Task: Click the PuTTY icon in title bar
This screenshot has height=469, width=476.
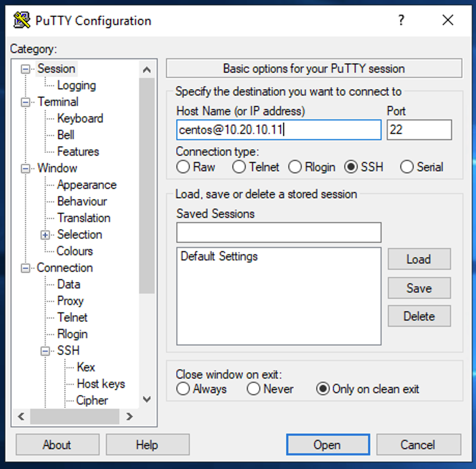Action: tap(22, 21)
